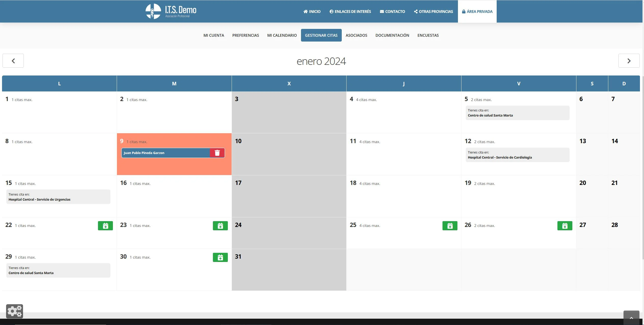
Task: Switch to the Asociados tab
Action: (x=356, y=35)
